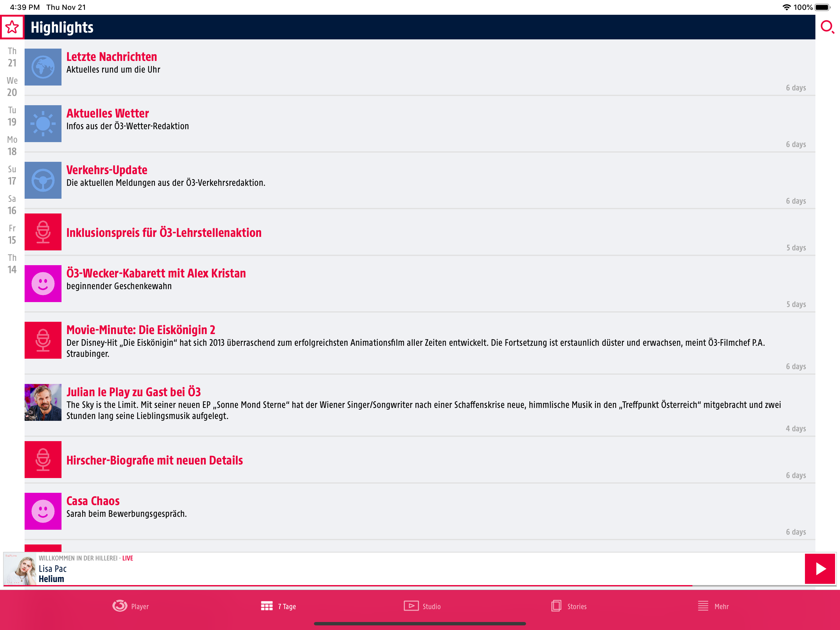Open the globe icon for Letzte Nachrichten
Viewport: 840px width, 630px height.
tap(43, 67)
